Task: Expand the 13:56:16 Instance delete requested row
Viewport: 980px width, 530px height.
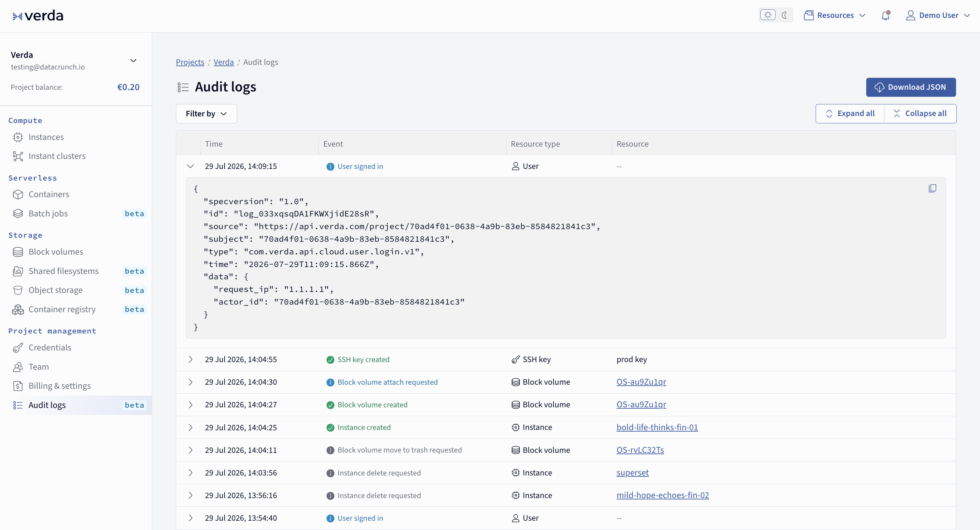Action: coord(191,495)
